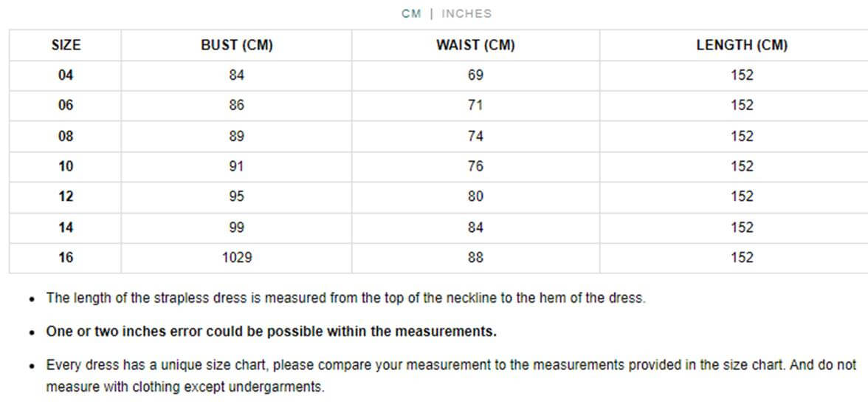Viewport: 868px width, 413px height.
Task: Click the 1029 bust value for size 16
Action: pos(236,257)
